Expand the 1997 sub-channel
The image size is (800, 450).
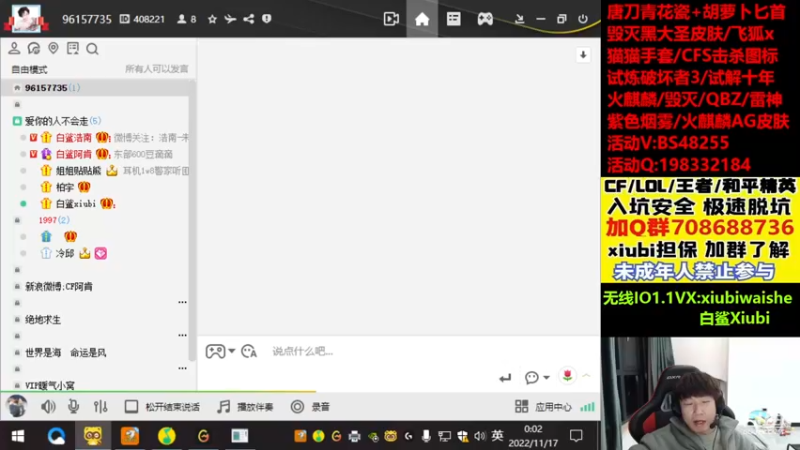click(x=17, y=220)
